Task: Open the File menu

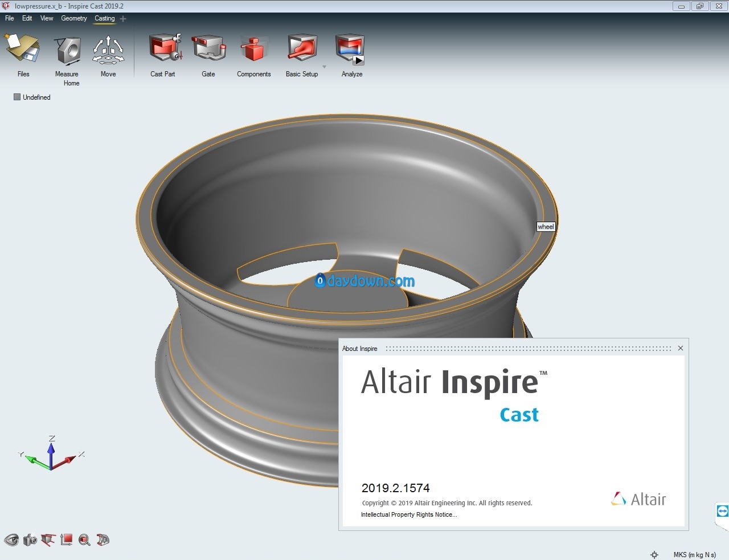Action: point(10,18)
